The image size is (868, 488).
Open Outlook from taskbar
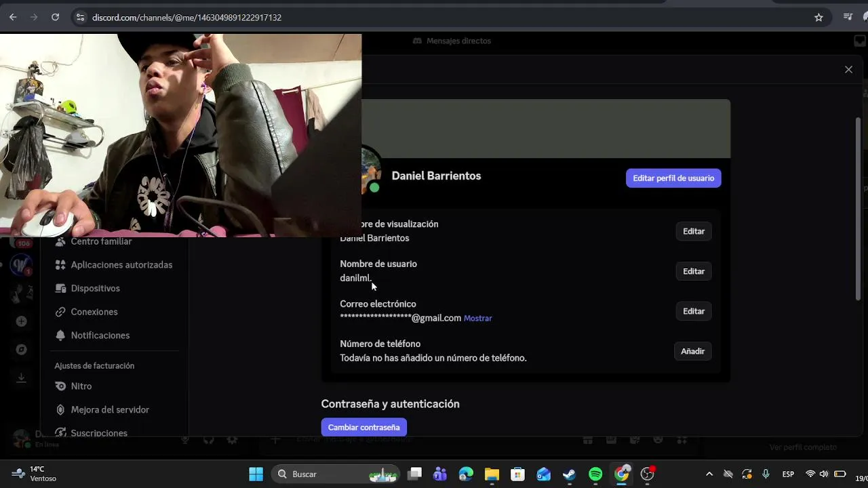click(543, 474)
